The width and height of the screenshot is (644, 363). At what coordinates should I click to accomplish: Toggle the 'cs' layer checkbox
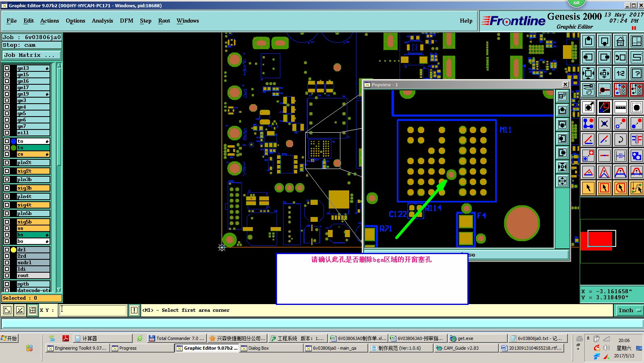tap(7, 154)
